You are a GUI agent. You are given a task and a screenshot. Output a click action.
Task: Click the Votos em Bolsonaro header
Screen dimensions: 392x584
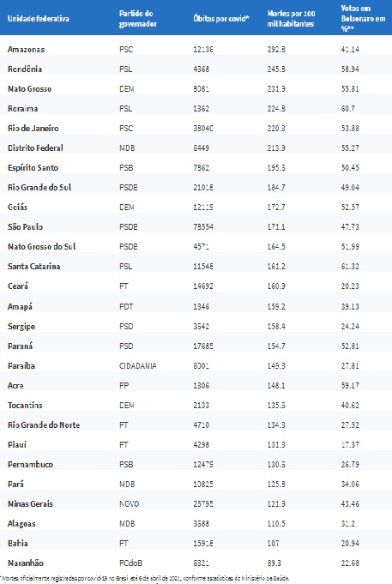[x=363, y=19]
